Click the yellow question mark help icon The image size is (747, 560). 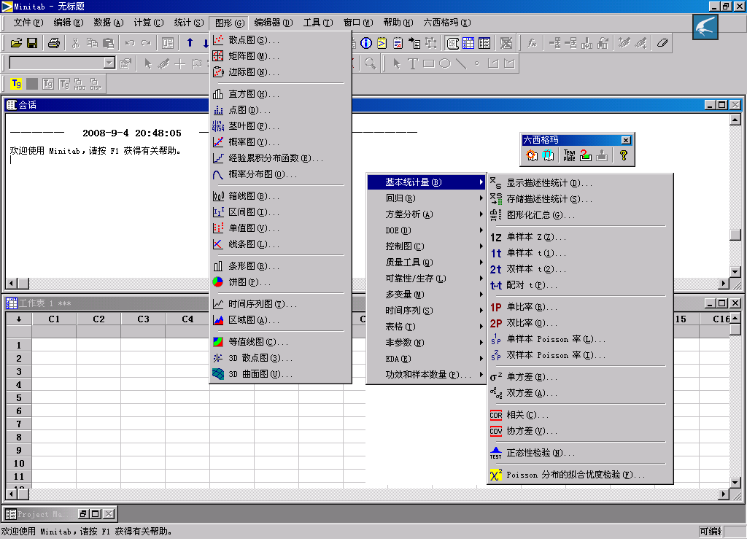click(x=623, y=155)
